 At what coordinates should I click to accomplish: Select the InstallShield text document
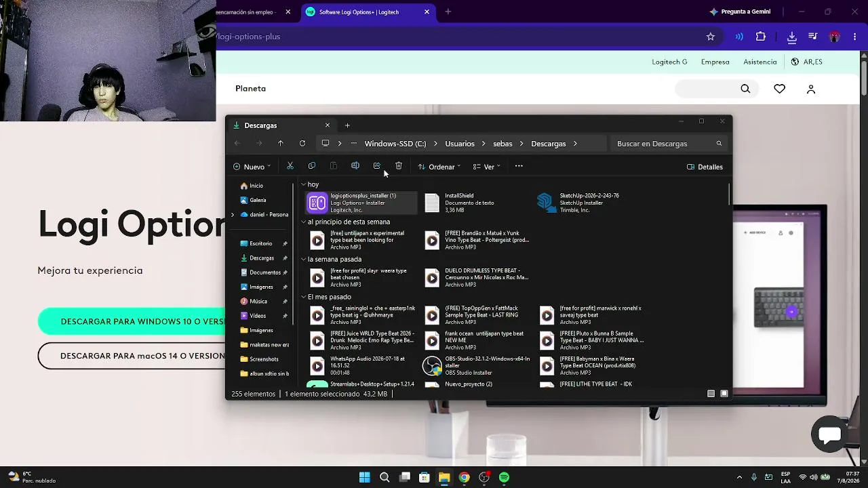[476, 203]
